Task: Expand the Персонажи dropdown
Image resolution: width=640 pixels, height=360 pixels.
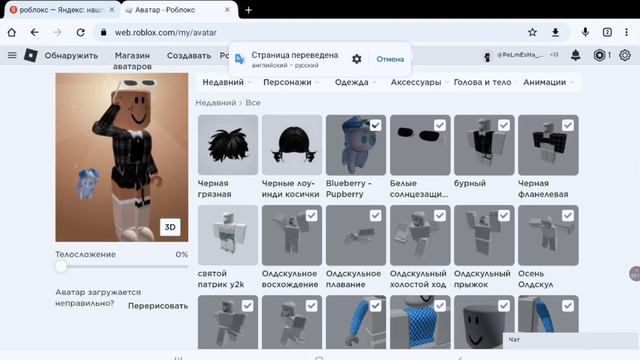Action: [291, 82]
